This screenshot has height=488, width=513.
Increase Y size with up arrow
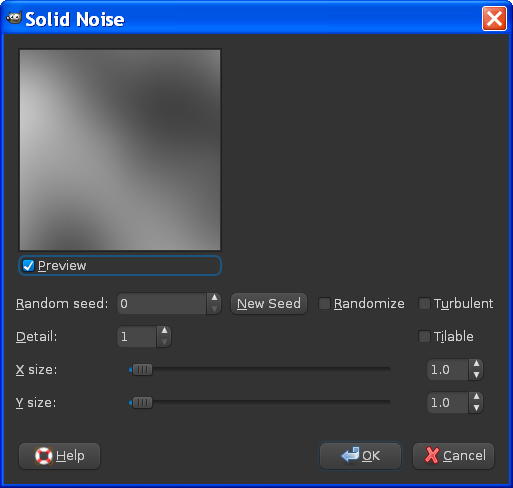[x=476, y=397]
